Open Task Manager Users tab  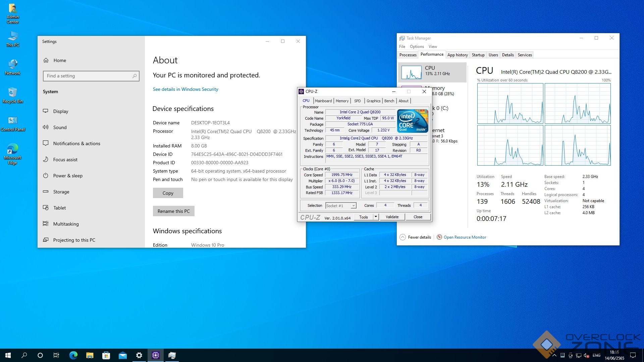(x=493, y=55)
